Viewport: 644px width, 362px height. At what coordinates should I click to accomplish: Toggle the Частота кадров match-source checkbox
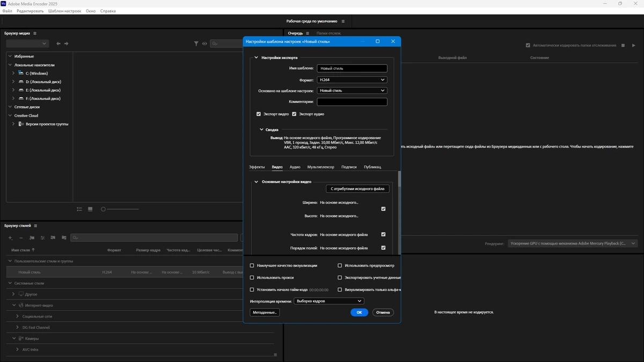pos(383,234)
